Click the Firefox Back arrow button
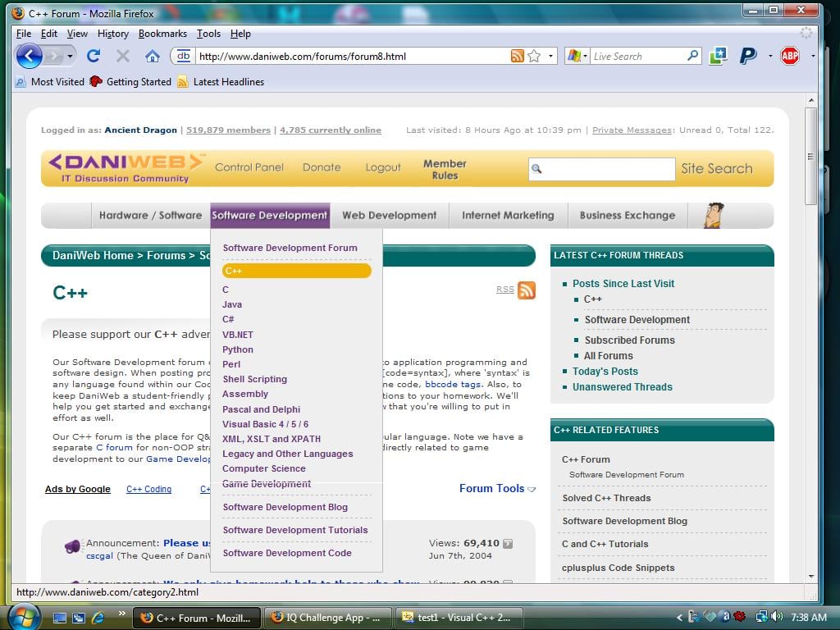Screen dimensions: 840x630 [29, 56]
